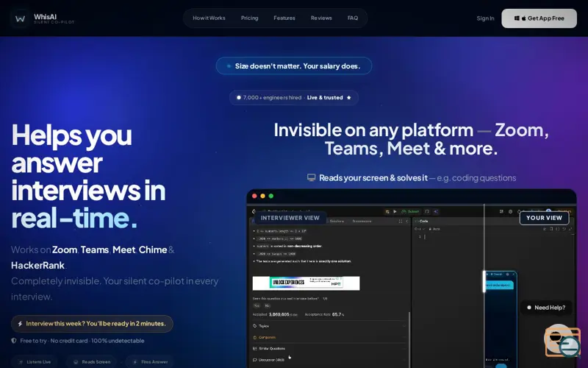
Task: Collapse the description panel with the chevron
Action: coord(407,222)
